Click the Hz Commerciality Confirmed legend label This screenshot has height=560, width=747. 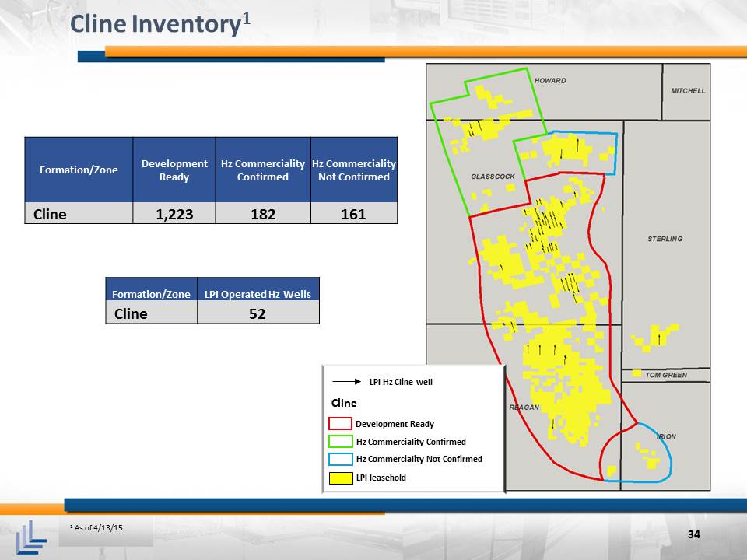point(411,442)
